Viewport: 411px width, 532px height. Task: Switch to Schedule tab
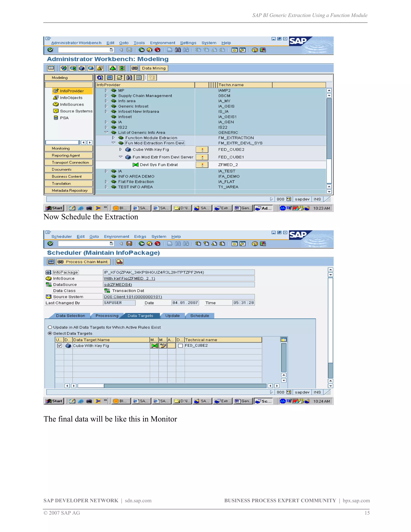tap(200, 316)
